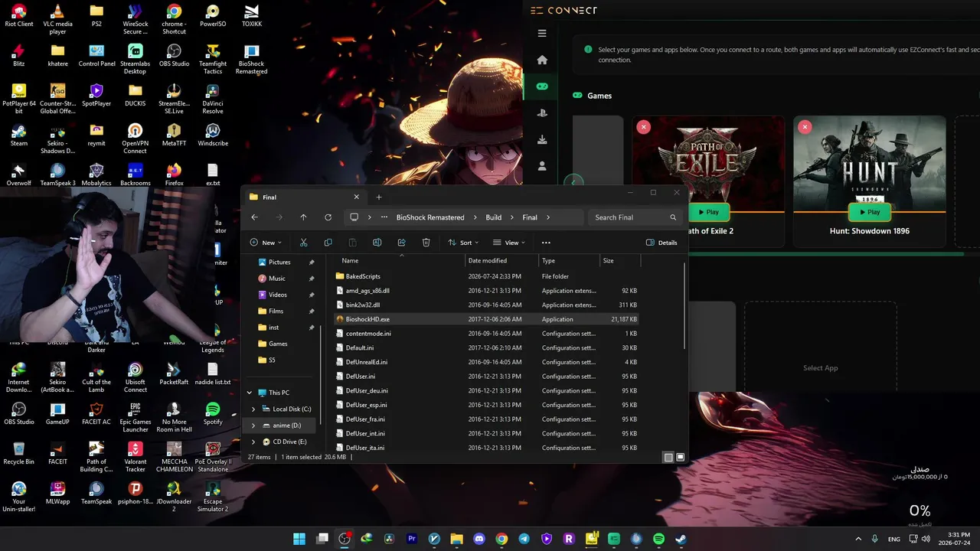
Task: Go back in File Explorer
Action: [x=255, y=217]
